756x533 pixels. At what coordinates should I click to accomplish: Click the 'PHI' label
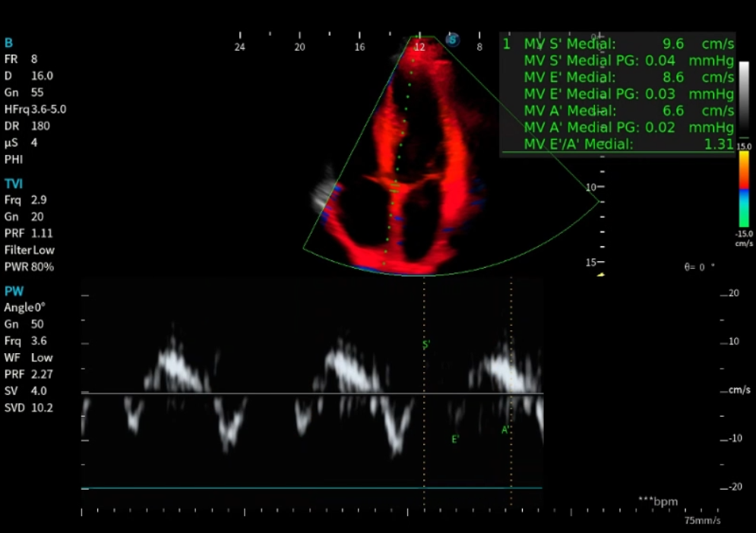(x=14, y=159)
